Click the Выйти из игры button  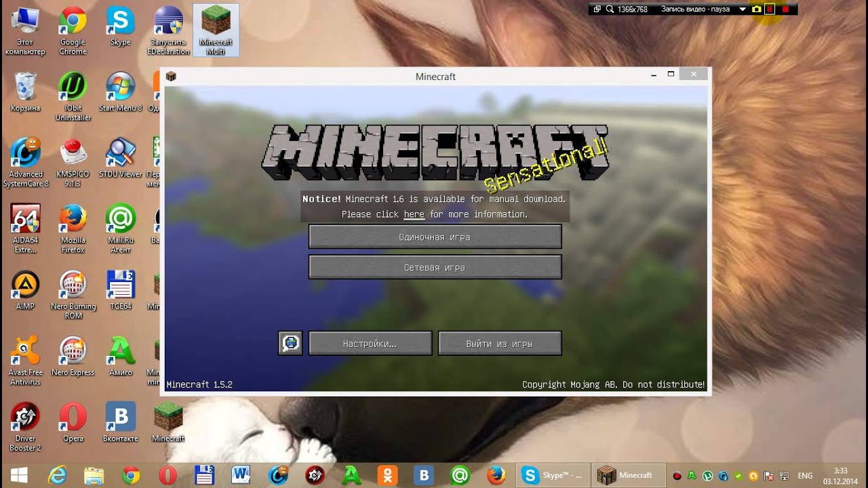point(500,343)
